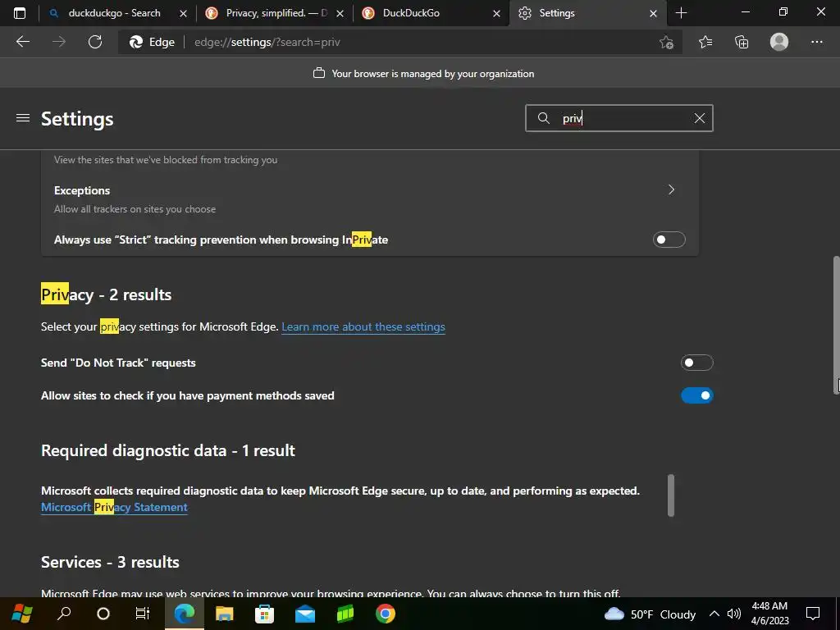Open the Edge Settings and more menu

coord(816,42)
